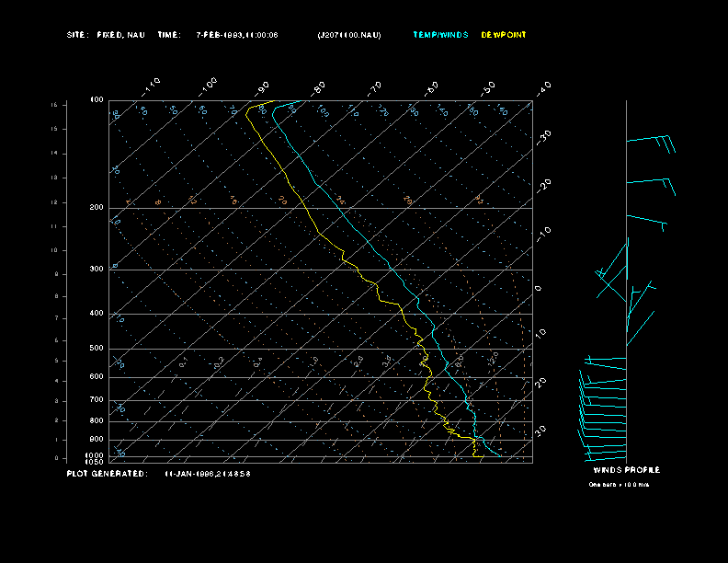The width and height of the screenshot is (728, 563).
Task: Click the cyan TEMP/WINDS legend label
Action: (x=440, y=35)
